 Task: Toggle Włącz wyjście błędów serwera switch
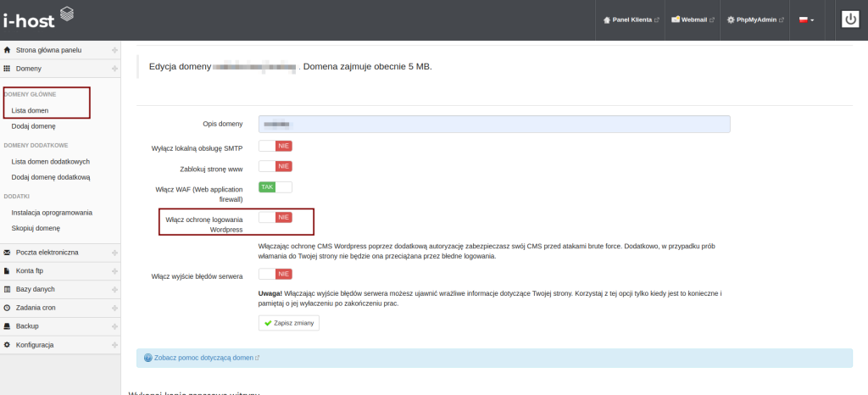pyautogui.click(x=275, y=275)
